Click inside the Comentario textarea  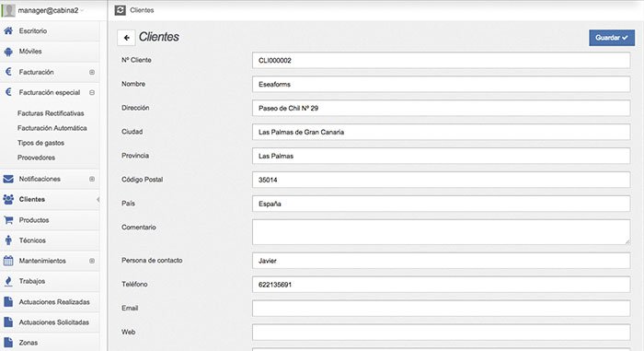tap(441, 232)
